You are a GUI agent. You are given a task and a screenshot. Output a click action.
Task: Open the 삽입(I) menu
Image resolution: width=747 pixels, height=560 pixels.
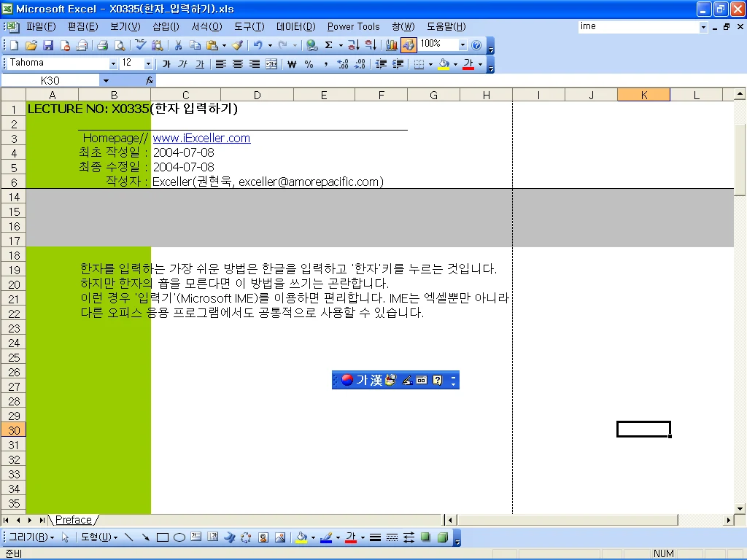click(x=166, y=27)
